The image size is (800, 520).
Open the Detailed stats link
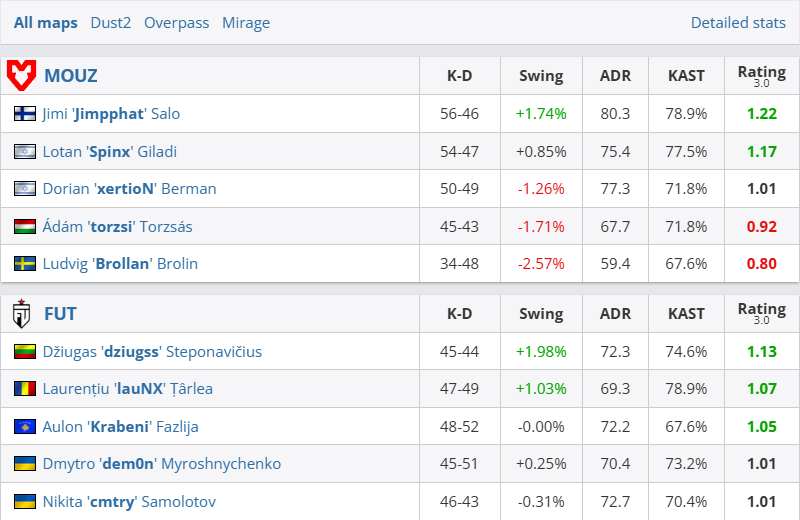coord(738,22)
